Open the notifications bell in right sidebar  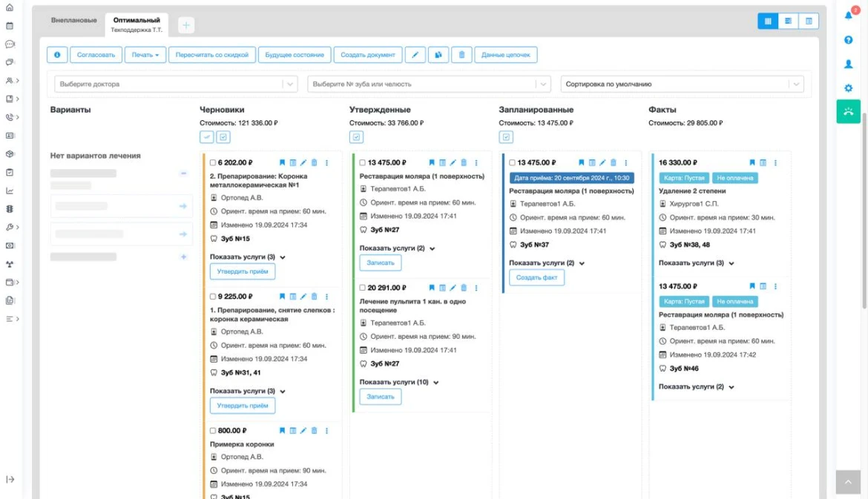[849, 16]
